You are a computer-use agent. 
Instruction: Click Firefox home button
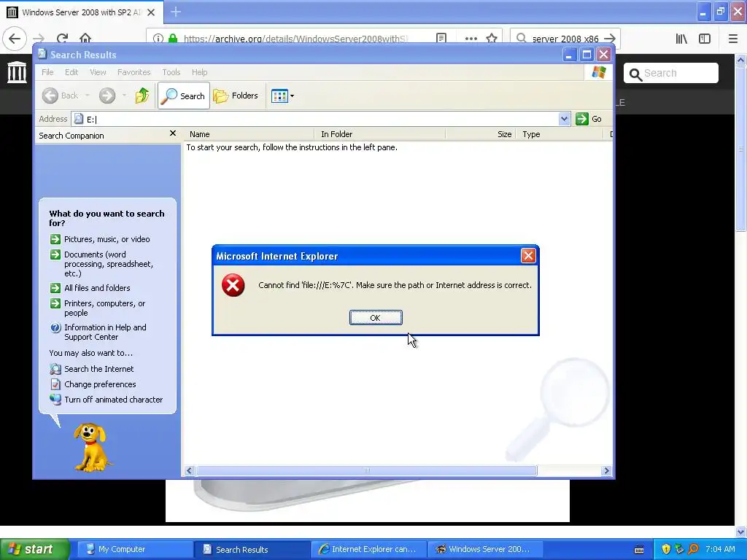(x=85, y=39)
